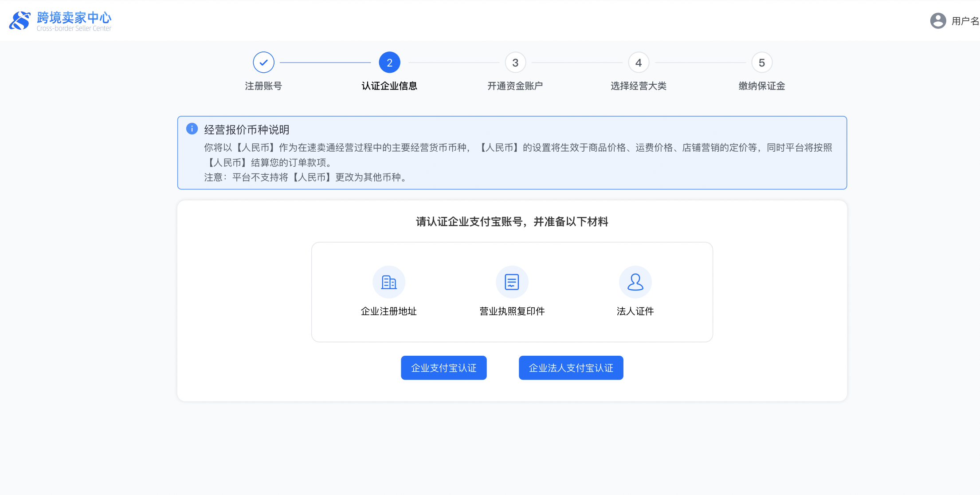Click the user avatar icon
The height and width of the screenshot is (495, 980).
938,21
